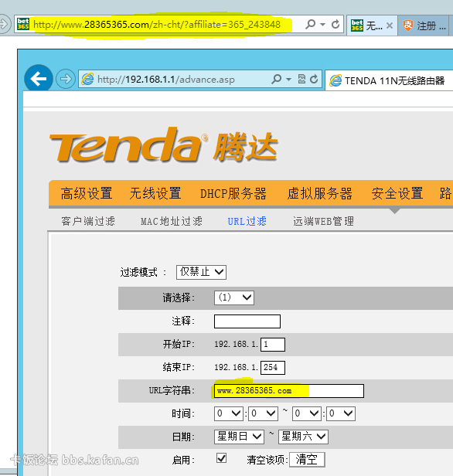The height and width of the screenshot is (476, 453).
Task: Click the 清空 clear button
Action: (x=307, y=460)
